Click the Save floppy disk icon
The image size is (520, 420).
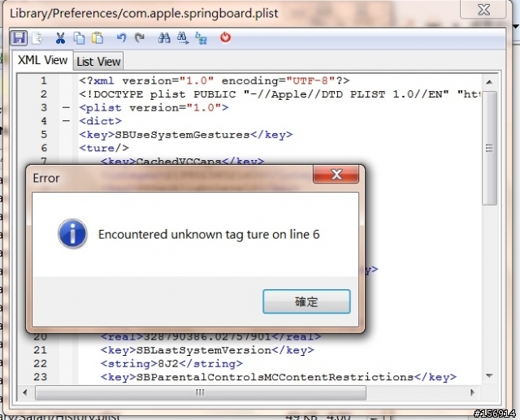[x=19, y=38]
